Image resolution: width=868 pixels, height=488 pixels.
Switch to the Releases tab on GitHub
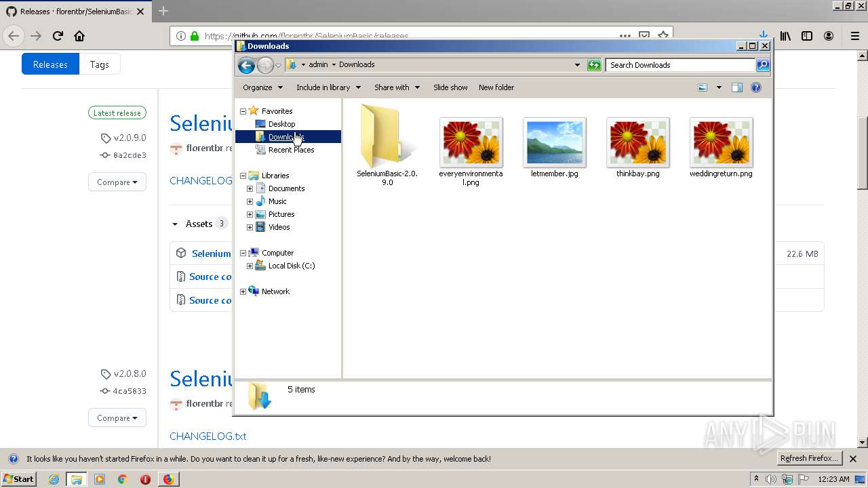coord(50,64)
